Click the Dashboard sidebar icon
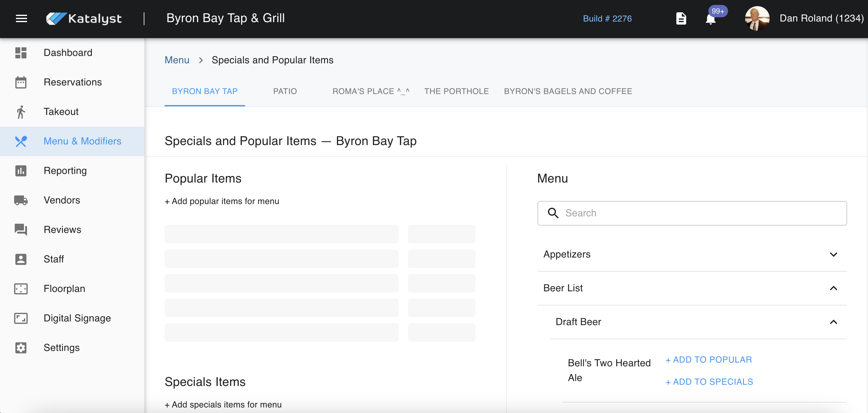The image size is (868, 413). (x=21, y=53)
